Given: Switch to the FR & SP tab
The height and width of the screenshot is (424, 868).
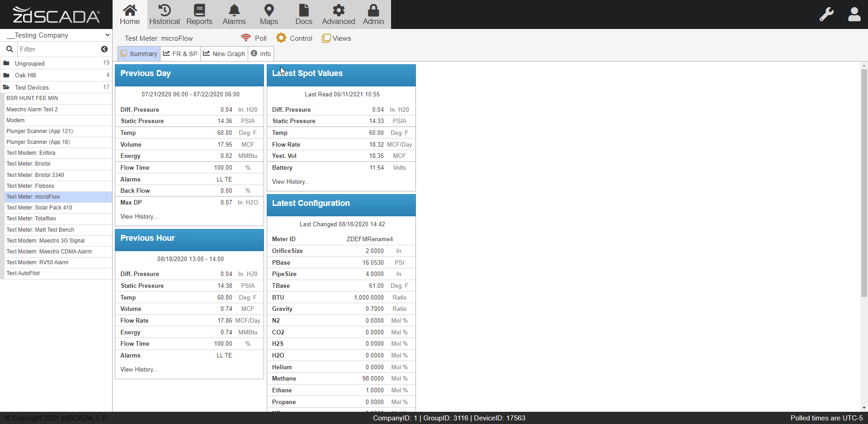Looking at the screenshot, I should [x=180, y=53].
